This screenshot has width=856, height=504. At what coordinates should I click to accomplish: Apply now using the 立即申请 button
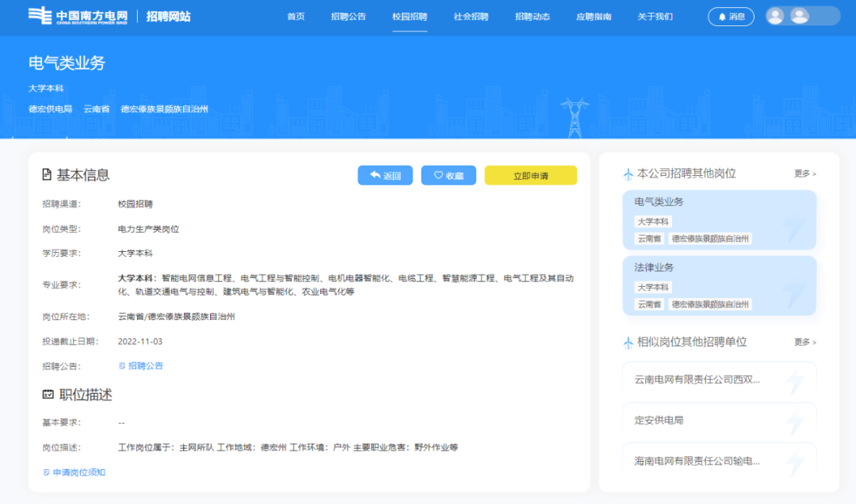point(530,175)
